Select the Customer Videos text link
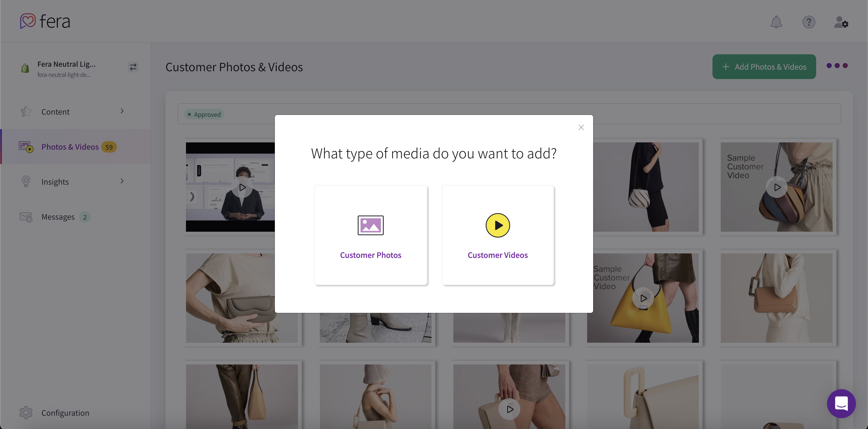The image size is (868, 429). click(x=497, y=255)
